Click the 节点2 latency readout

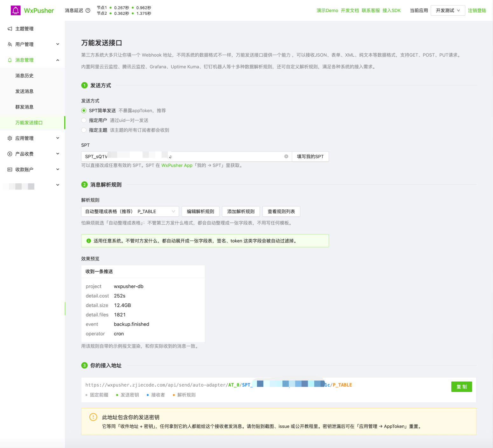click(124, 13)
